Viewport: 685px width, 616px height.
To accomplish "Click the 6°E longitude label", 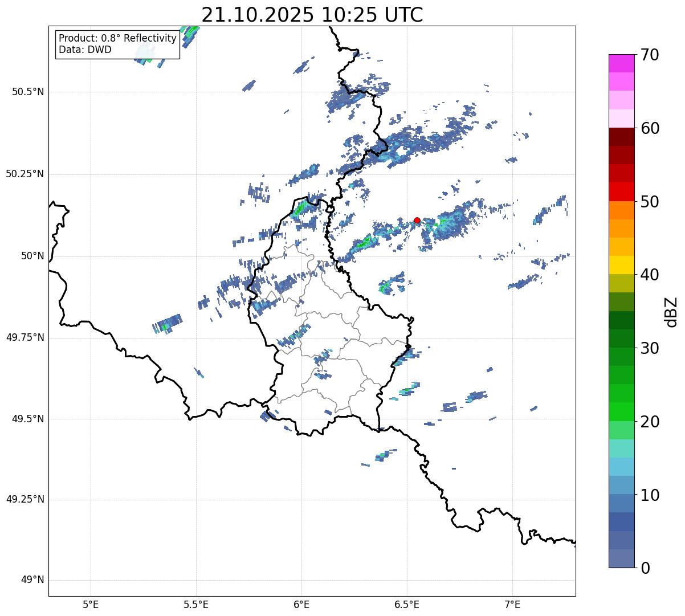I will coord(301,604).
